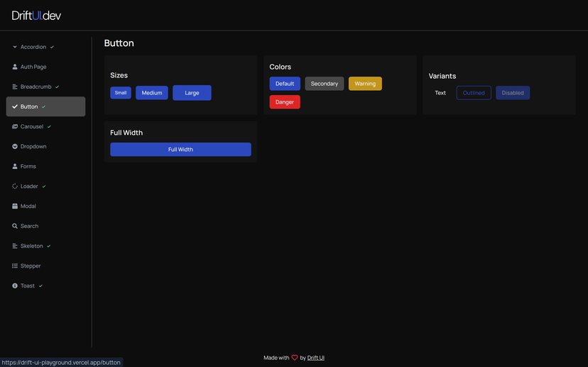The height and width of the screenshot is (367, 588).
Task: Click the Variants card heading
Action: (442, 76)
